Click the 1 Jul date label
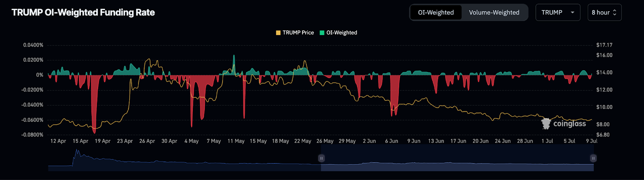The image size is (644, 180). [x=547, y=141]
